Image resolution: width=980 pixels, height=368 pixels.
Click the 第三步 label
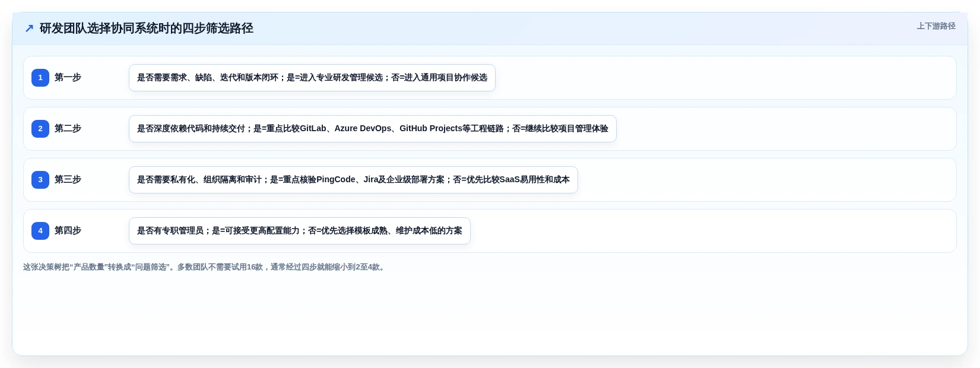click(68, 180)
